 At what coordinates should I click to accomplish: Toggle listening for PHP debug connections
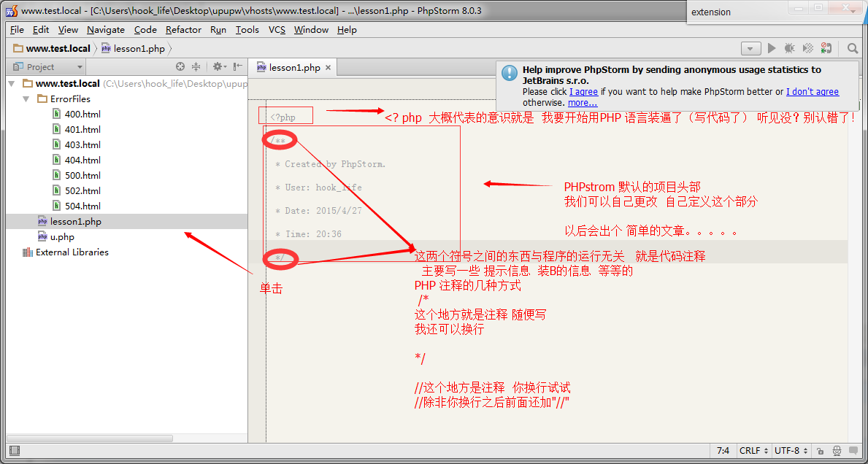click(x=826, y=49)
